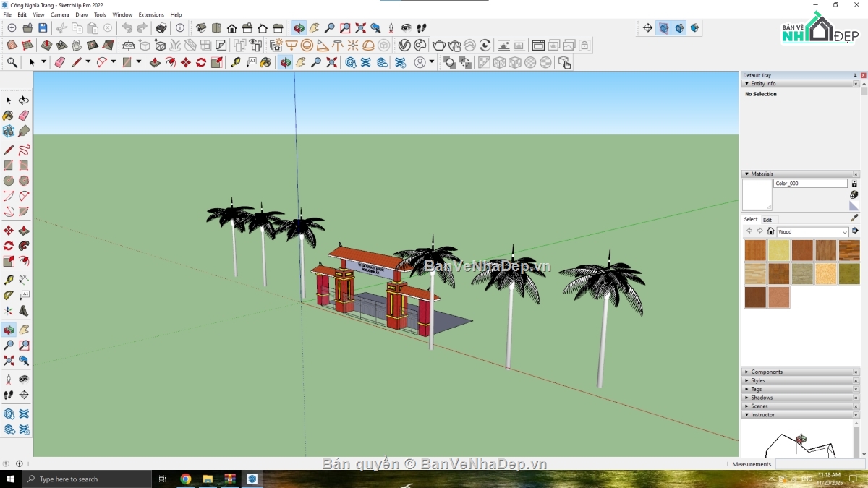
Task: Collapse the Materials panel
Action: tap(746, 174)
